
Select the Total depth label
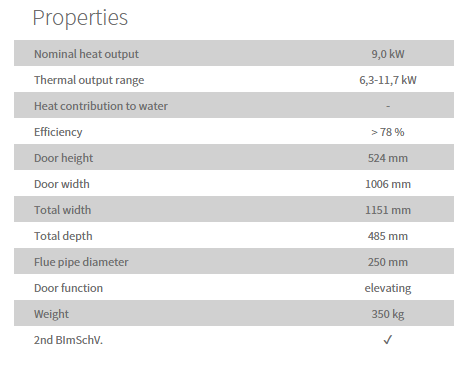(x=63, y=236)
